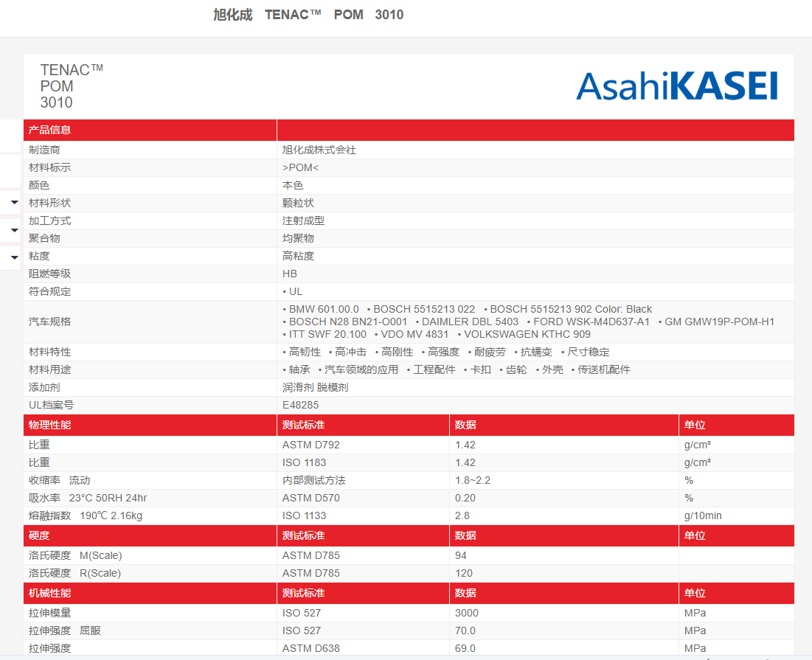Select the UL file number "E48285"
Screen dimensions: 812x660
tap(300, 406)
